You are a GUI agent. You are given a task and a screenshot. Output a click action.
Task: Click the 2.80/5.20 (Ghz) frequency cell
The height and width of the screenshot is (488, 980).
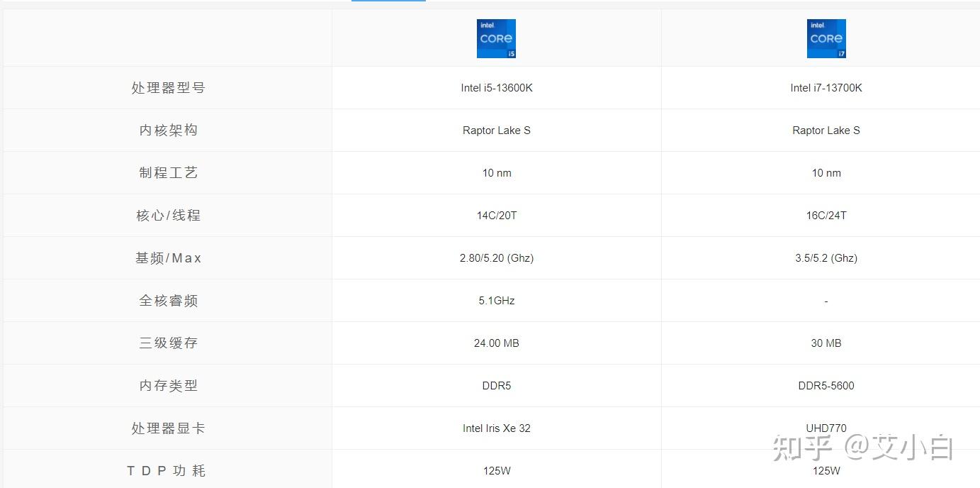(497, 258)
